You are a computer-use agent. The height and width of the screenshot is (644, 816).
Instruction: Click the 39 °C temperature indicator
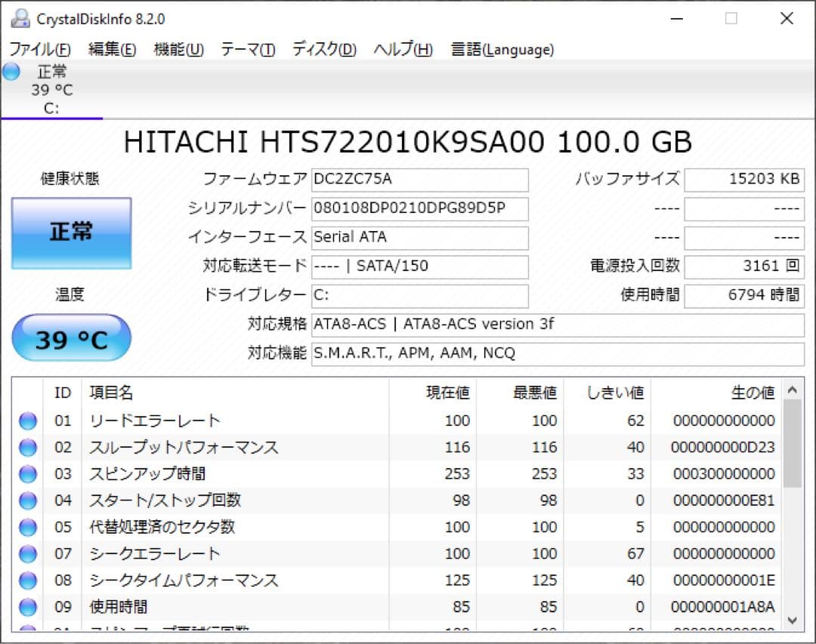(x=70, y=338)
